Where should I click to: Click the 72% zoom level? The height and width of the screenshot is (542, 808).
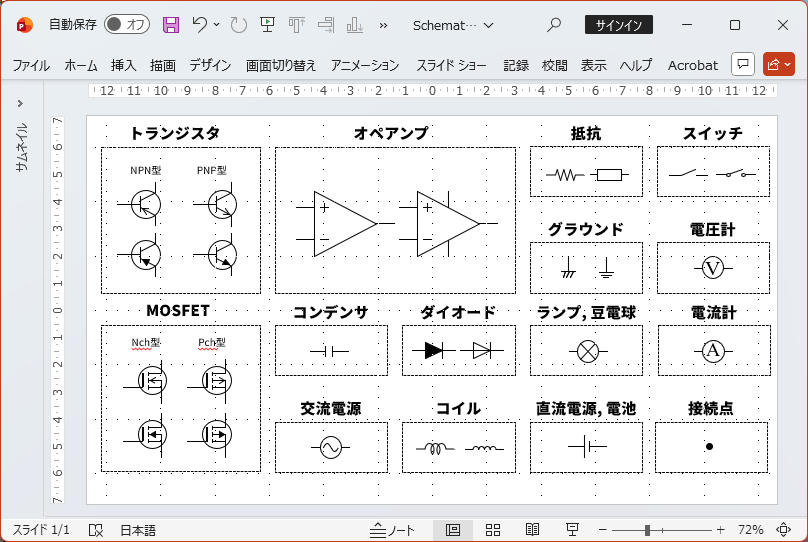750,530
